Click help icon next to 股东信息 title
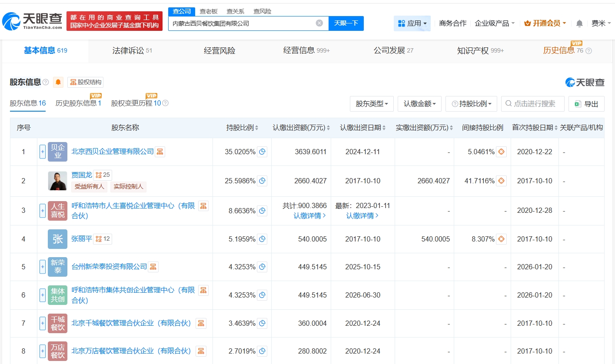Image resolution: width=615 pixels, height=364 pixels. pyautogui.click(x=46, y=82)
